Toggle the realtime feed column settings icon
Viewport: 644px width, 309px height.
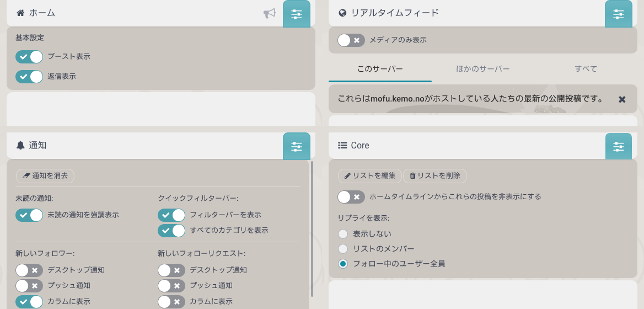tap(619, 14)
